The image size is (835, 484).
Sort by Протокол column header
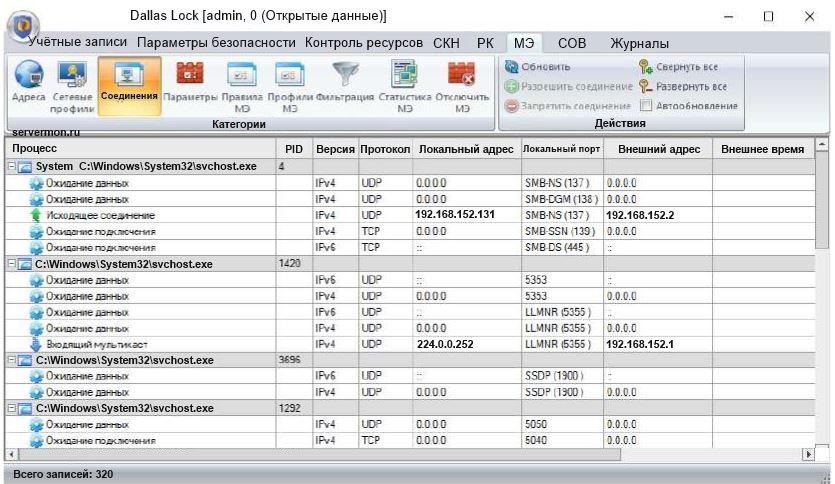click(x=385, y=149)
